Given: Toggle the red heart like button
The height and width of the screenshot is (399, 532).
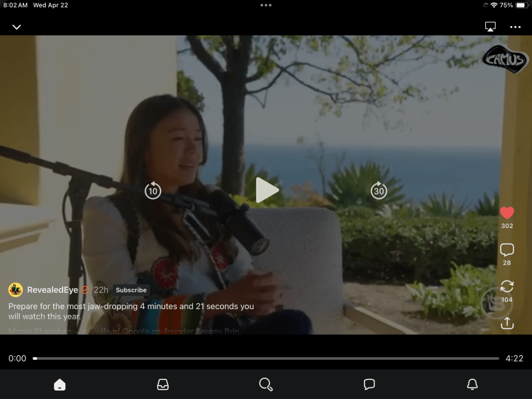Looking at the screenshot, I should [x=507, y=213].
